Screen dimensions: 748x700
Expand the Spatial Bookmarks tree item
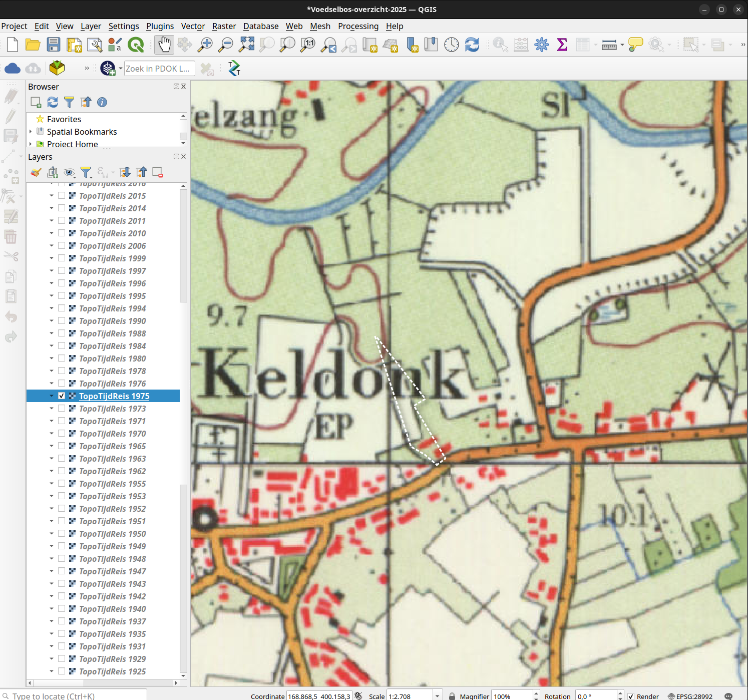pyautogui.click(x=31, y=132)
